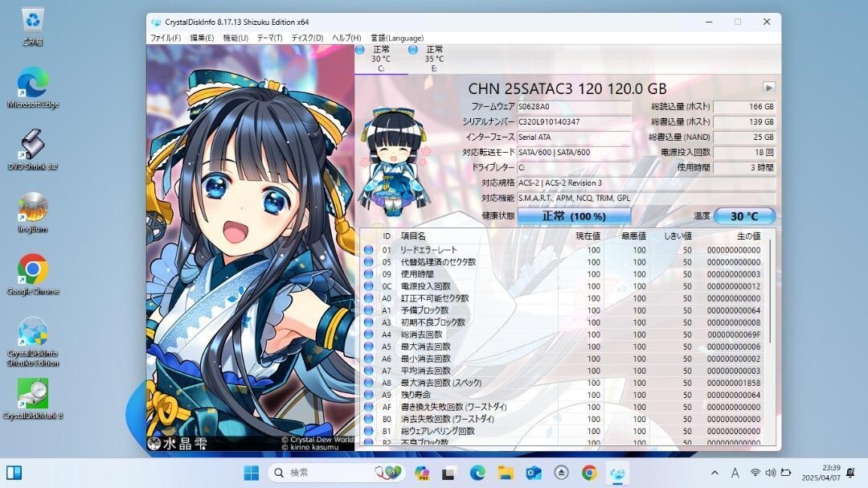Open the Recycle Bin desktop icon
The width and height of the screenshot is (868, 488).
tap(33, 26)
